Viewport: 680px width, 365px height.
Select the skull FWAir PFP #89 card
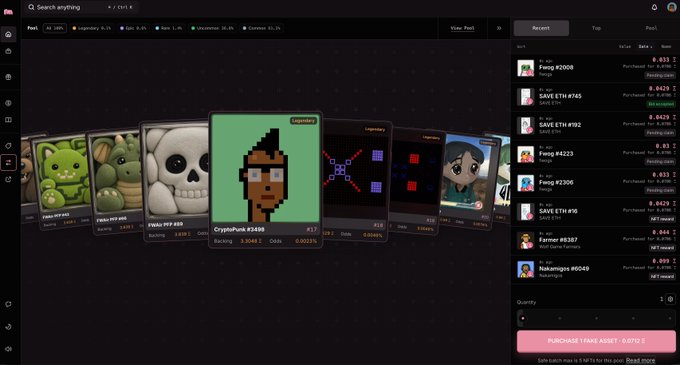click(x=175, y=180)
